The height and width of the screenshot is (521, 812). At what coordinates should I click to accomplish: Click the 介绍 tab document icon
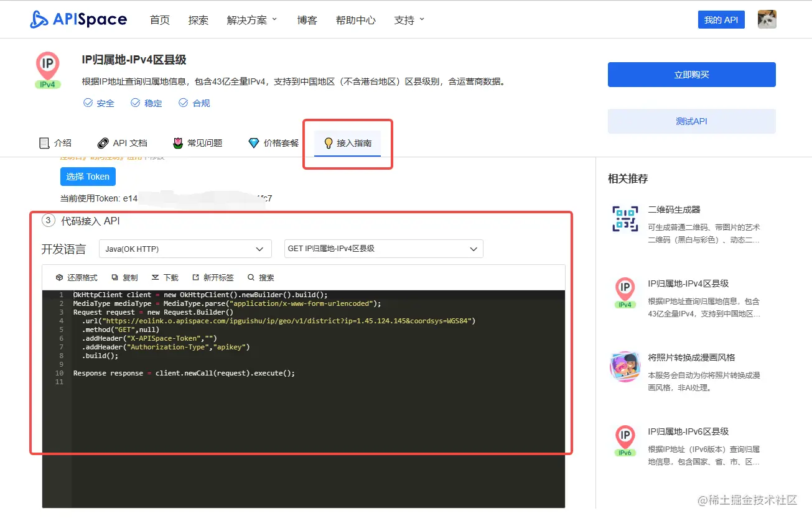click(x=44, y=143)
